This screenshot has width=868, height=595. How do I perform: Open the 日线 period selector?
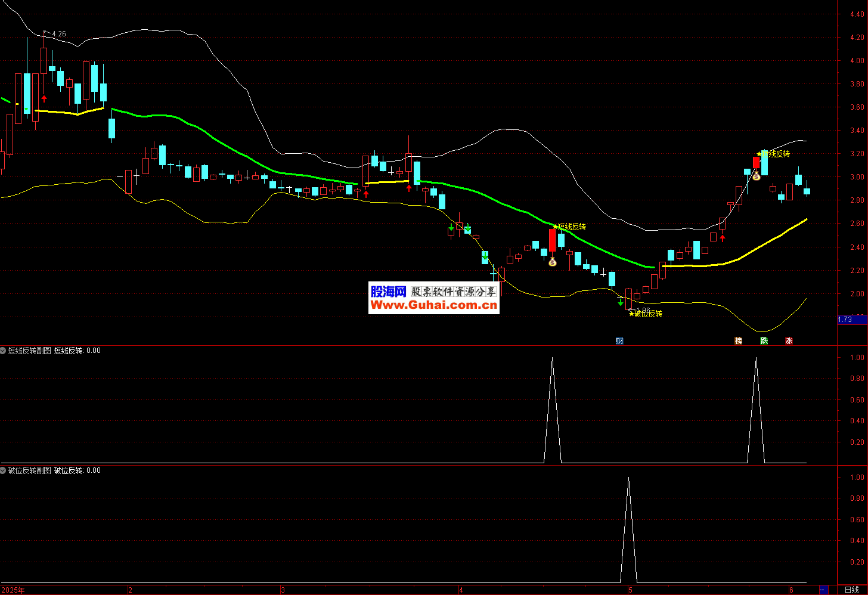pyautogui.click(x=852, y=590)
